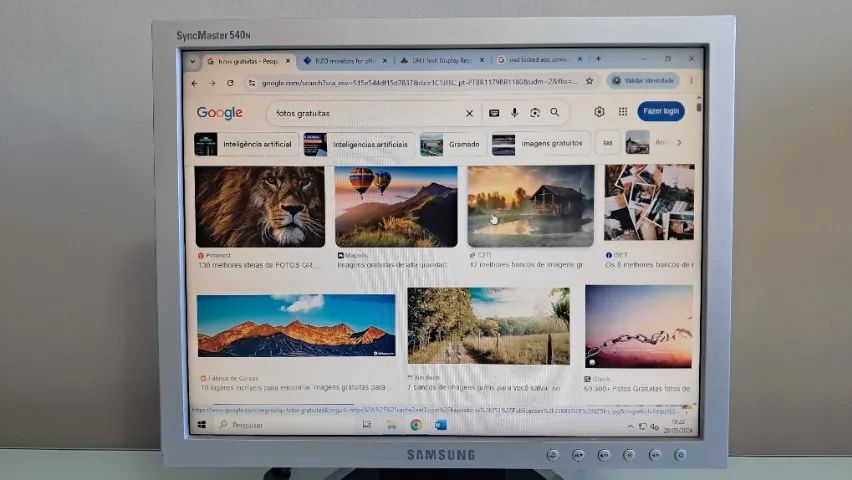Open the lion photo thumbnail
This screenshot has width=852, height=480.
coord(260,207)
